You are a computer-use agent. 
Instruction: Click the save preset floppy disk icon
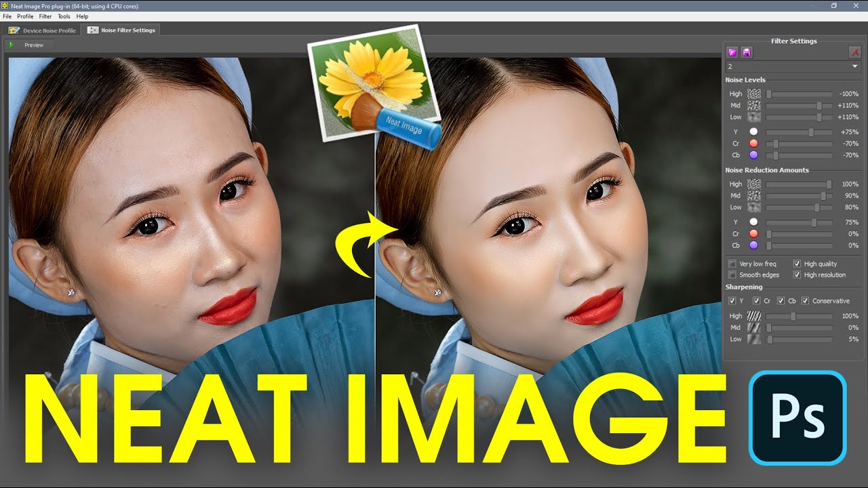click(x=747, y=52)
